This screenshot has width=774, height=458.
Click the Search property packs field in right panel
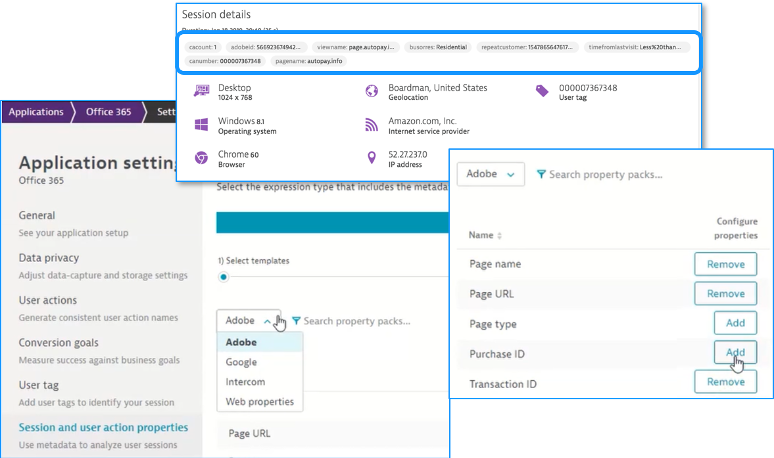(x=606, y=174)
